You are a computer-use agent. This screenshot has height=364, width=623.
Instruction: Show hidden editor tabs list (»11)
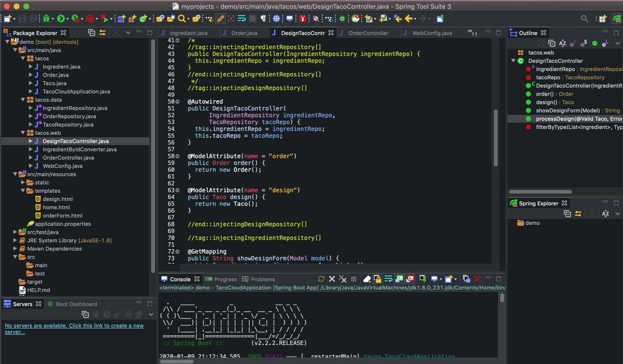coord(473,33)
